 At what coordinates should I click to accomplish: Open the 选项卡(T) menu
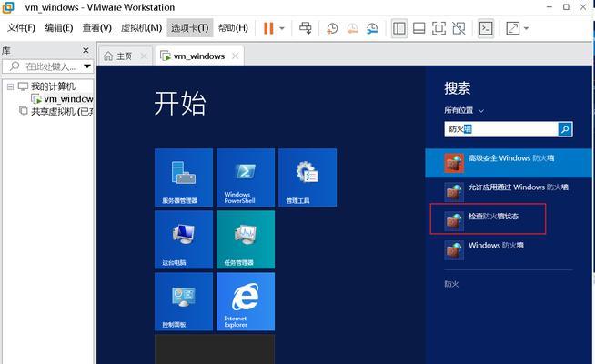(190, 27)
